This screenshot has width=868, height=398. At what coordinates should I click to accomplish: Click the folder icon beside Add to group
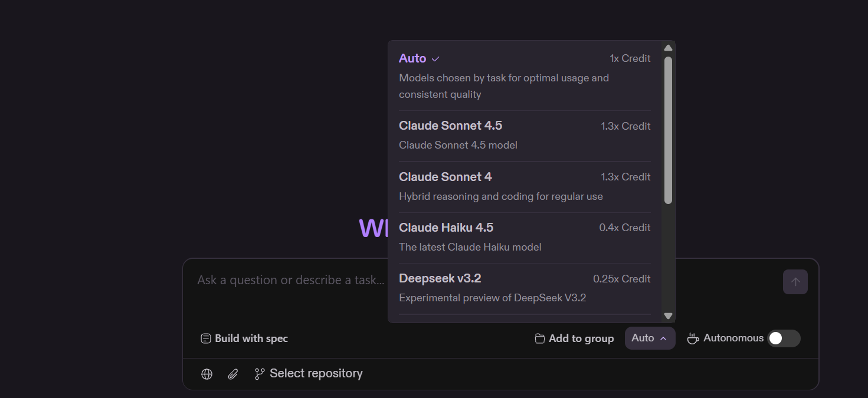(539, 338)
